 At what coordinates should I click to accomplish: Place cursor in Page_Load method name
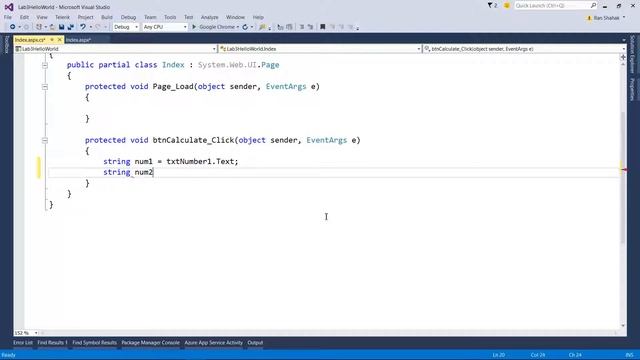point(173,87)
